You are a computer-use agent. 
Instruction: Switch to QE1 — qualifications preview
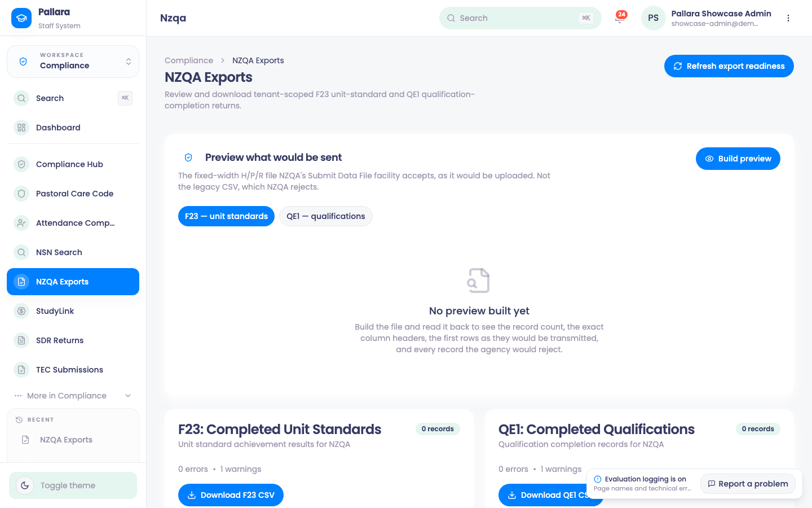[x=325, y=216]
